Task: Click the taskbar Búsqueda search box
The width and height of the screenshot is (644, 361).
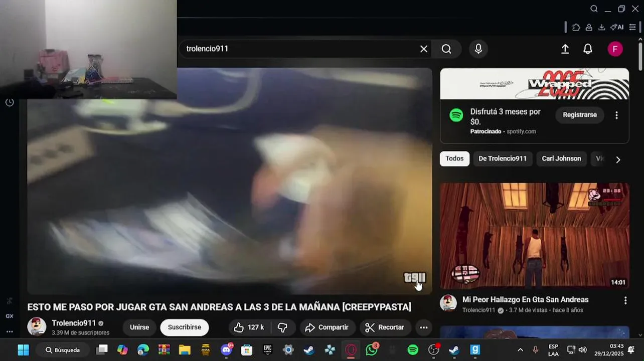Action: coord(63,350)
